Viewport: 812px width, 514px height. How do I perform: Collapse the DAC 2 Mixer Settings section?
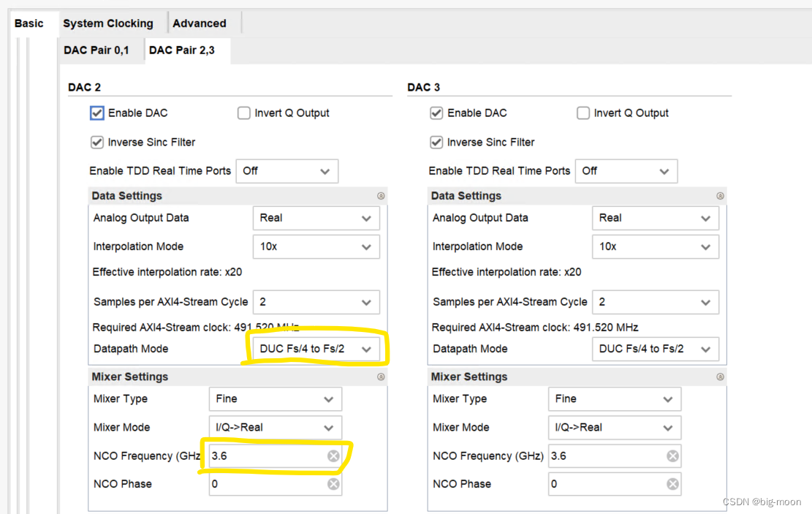coord(380,377)
